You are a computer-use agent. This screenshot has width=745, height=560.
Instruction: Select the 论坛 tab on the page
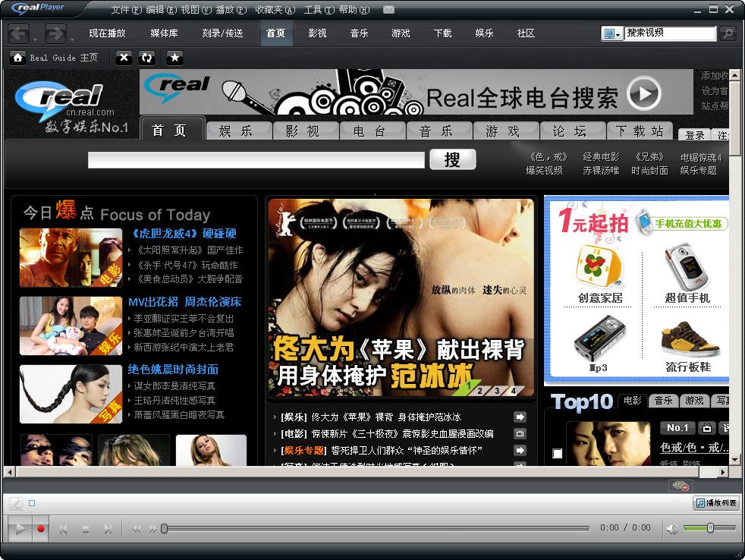point(573,131)
